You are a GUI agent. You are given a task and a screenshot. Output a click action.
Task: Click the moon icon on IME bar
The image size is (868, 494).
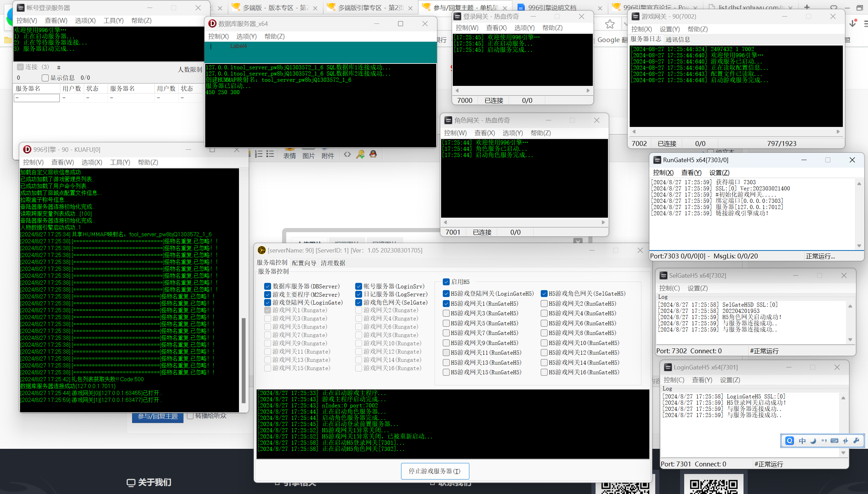tap(814, 441)
